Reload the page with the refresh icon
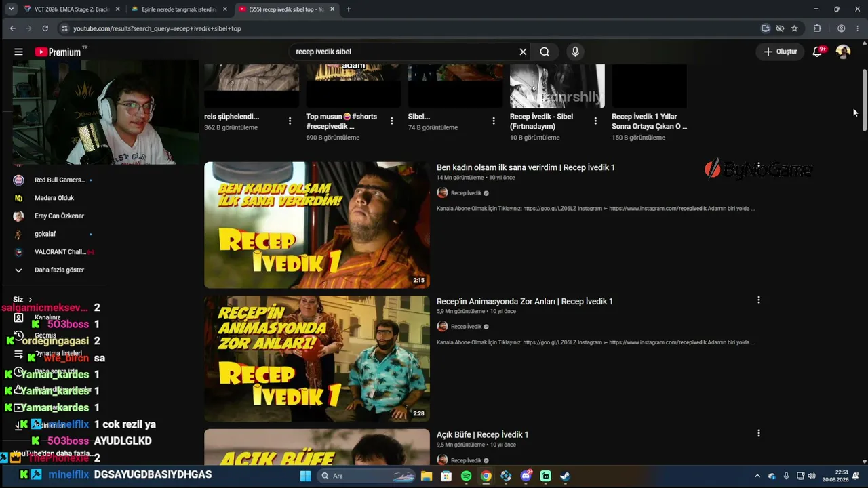Image resolution: width=868 pixels, height=488 pixels. click(x=45, y=28)
